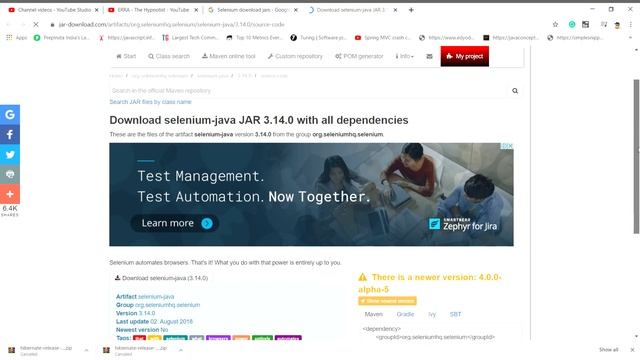The height and width of the screenshot is (360, 640).
Task: Click the profile avatar icon in the Chrome toolbar
Action: coord(617,24)
